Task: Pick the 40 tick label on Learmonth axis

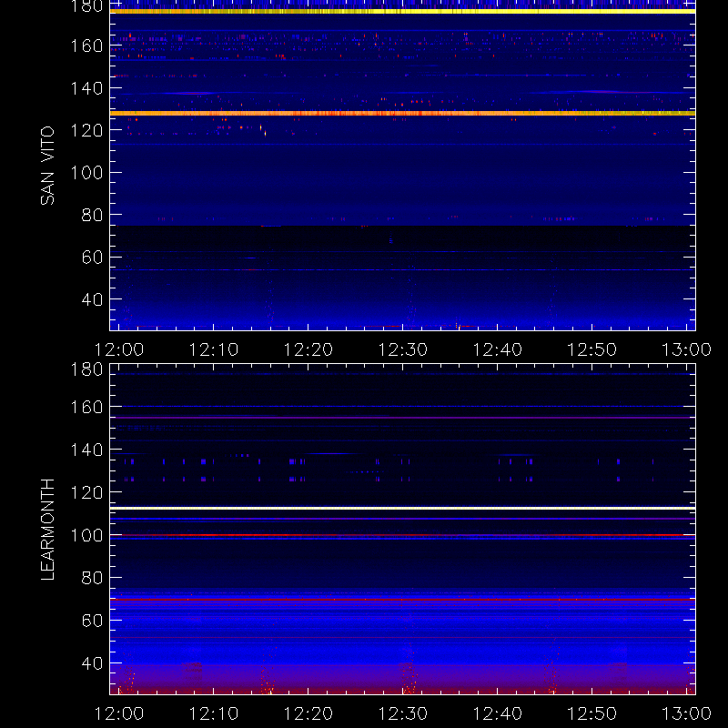Action: click(92, 663)
